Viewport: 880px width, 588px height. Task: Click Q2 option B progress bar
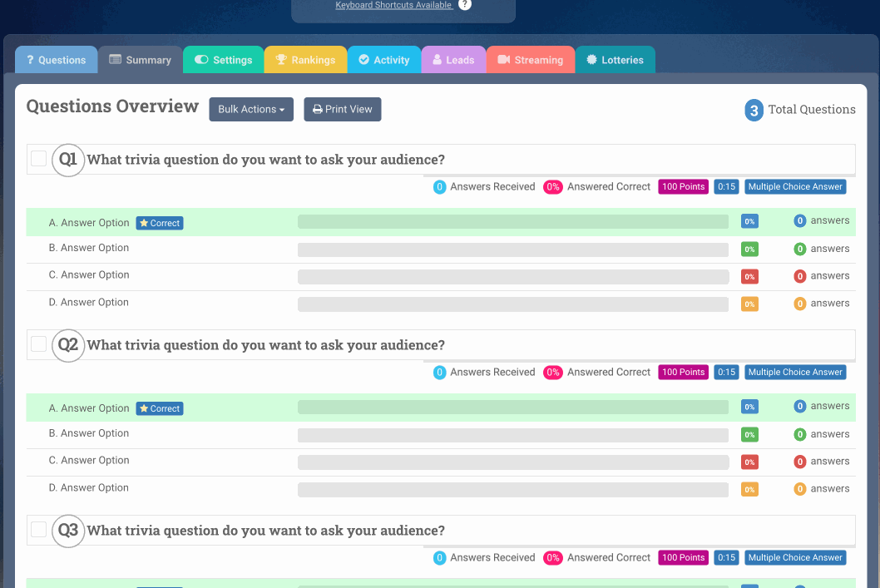pyautogui.click(x=513, y=435)
